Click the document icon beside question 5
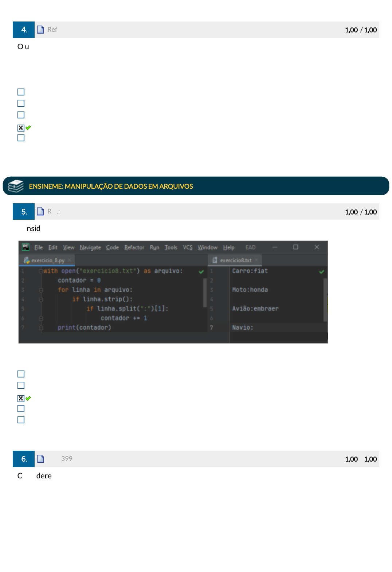 coord(40,212)
